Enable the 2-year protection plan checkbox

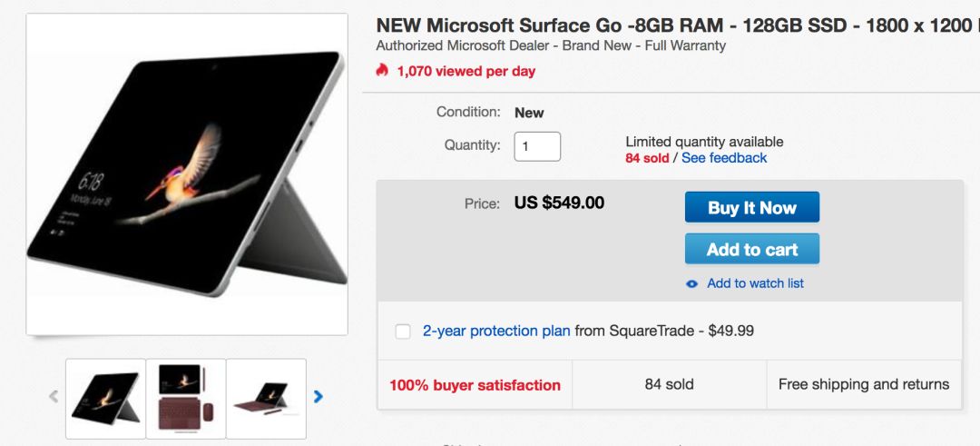pos(403,332)
